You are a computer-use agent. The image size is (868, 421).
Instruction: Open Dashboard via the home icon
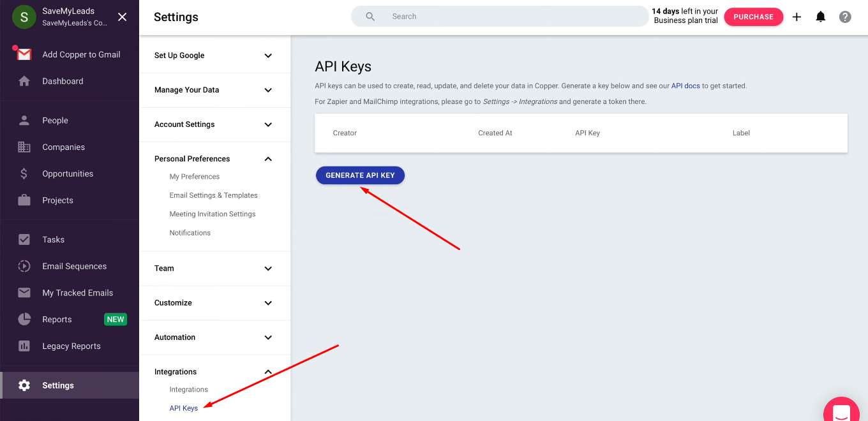click(24, 81)
